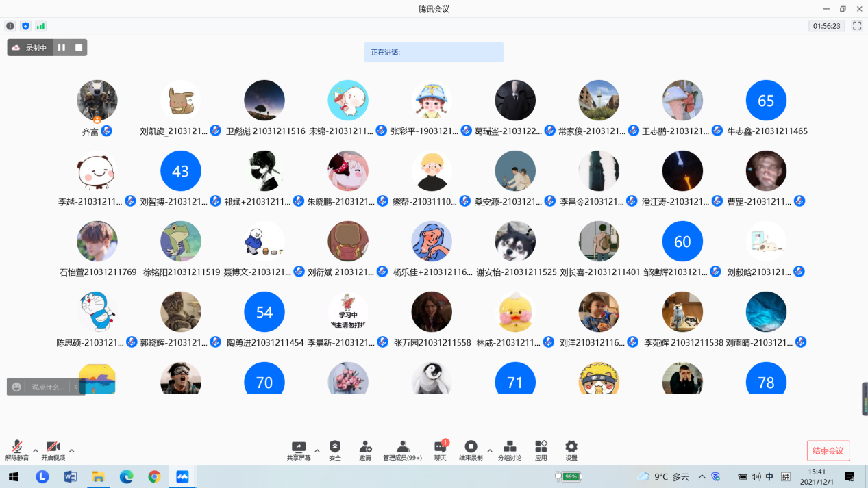Click the 说点什么... chat input box
The image size is (868, 488).
(x=48, y=387)
